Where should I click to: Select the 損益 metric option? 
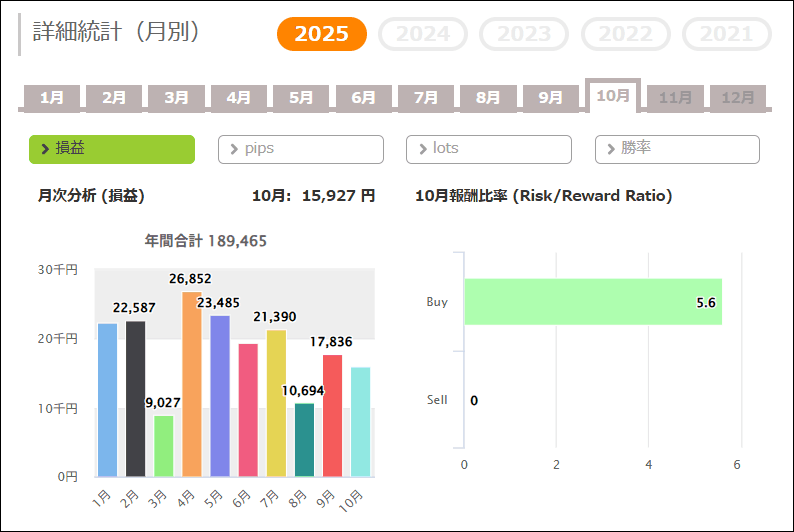(112, 149)
